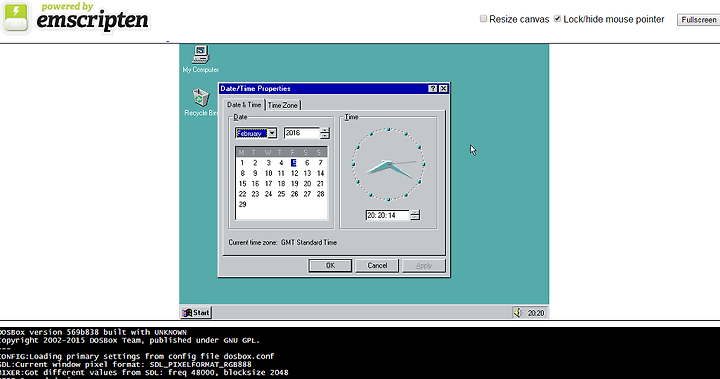The image size is (720, 379).
Task: Select day 17 in the calendar
Action: coord(269,184)
